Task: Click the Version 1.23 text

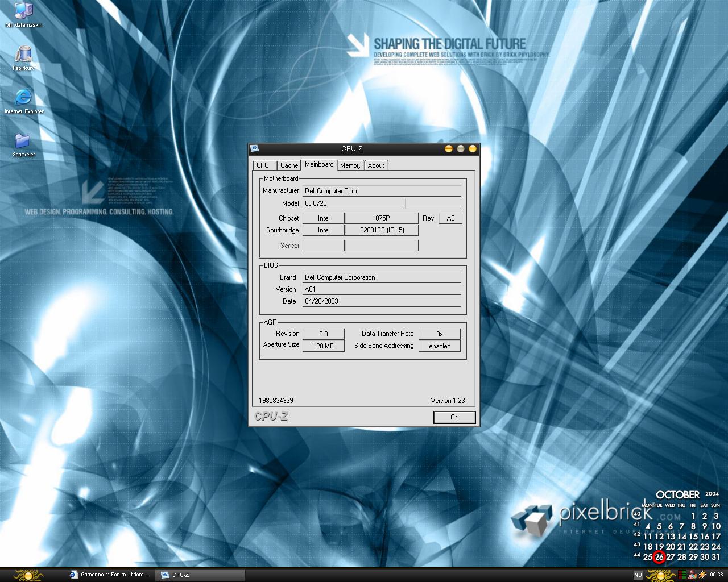Action: click(x=448, y=401)
